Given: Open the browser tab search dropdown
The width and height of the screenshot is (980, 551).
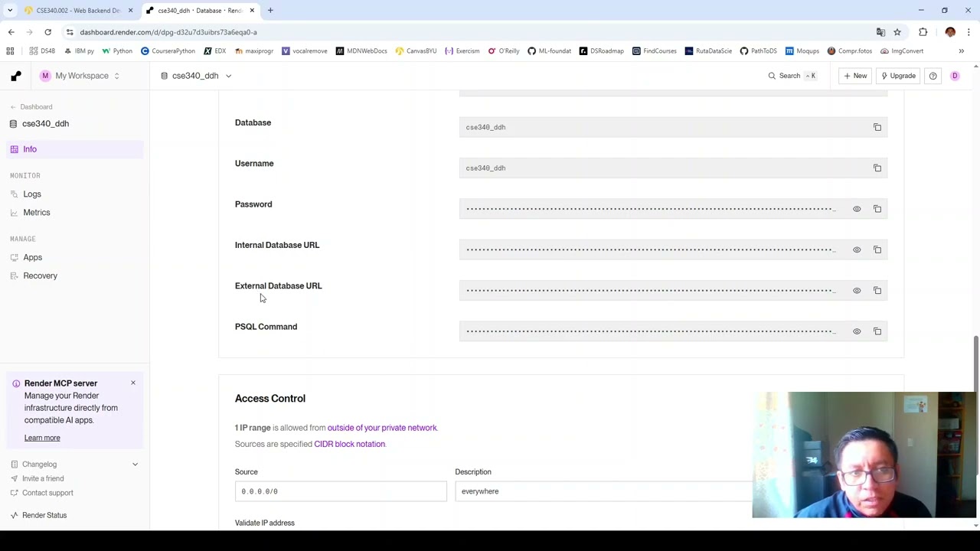Looking at the screenshot, I should [10, 11].
